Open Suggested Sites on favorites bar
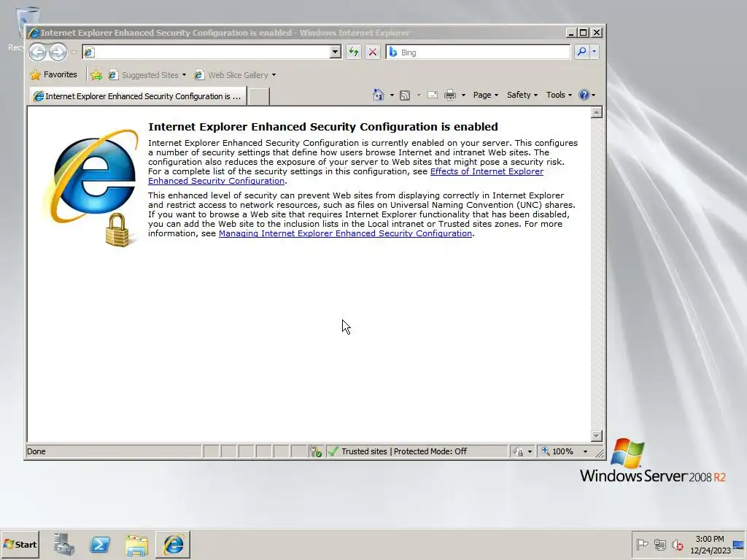The image size is (747, 560). [147, 75]
